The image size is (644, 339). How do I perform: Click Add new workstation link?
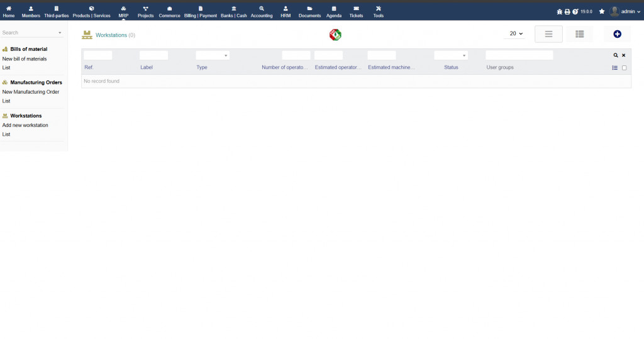pyautogui.click(x=25, y=125)
